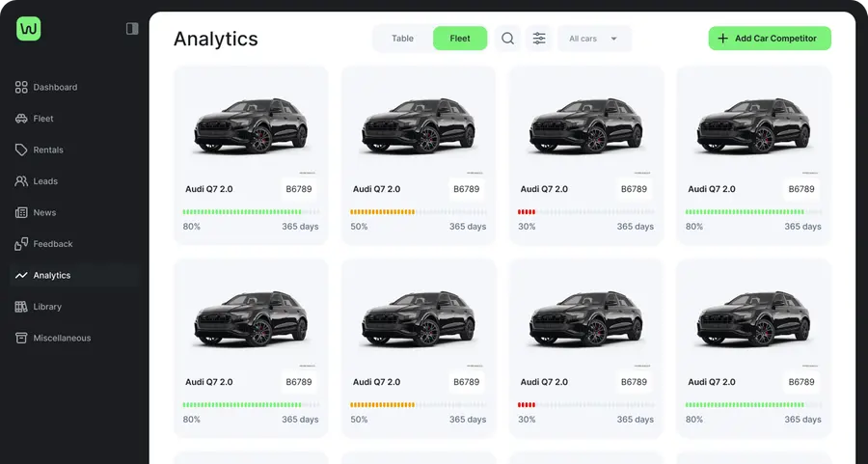The image size is (868, 464).
Task: Click the car image in bottom-row 30% card
Action: [x=585, y=319]
